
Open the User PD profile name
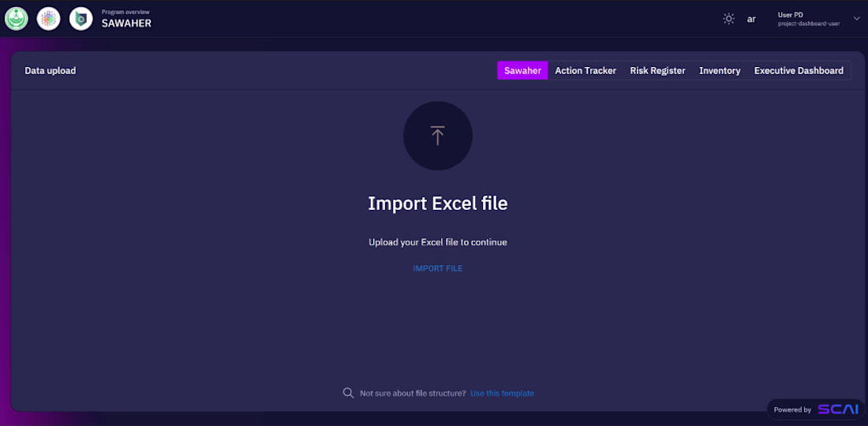[791, 15]
